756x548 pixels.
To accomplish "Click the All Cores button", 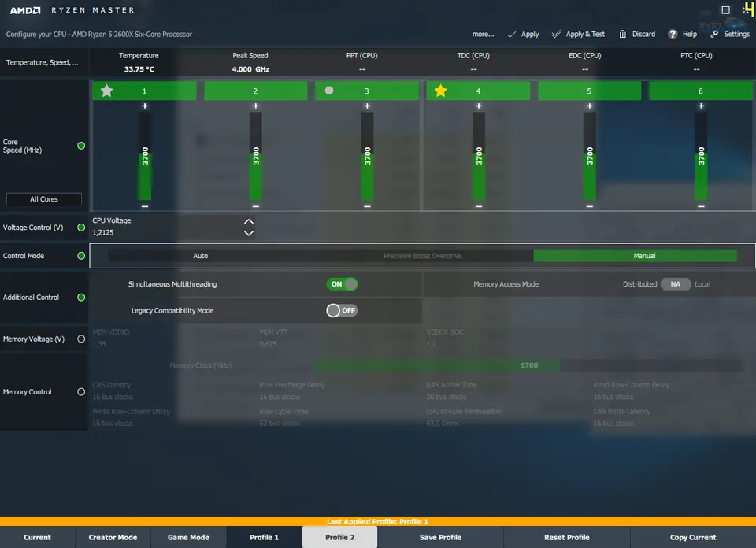I will point(44,199).
